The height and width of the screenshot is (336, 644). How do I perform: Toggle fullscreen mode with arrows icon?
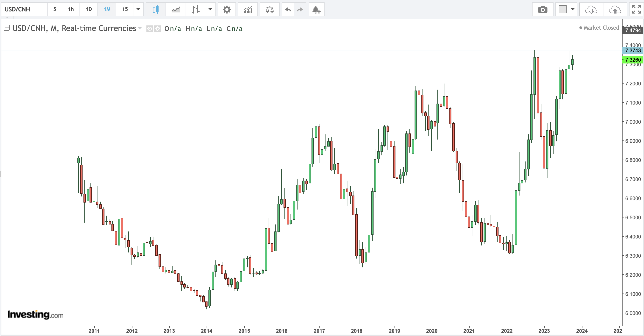[636, 10]
